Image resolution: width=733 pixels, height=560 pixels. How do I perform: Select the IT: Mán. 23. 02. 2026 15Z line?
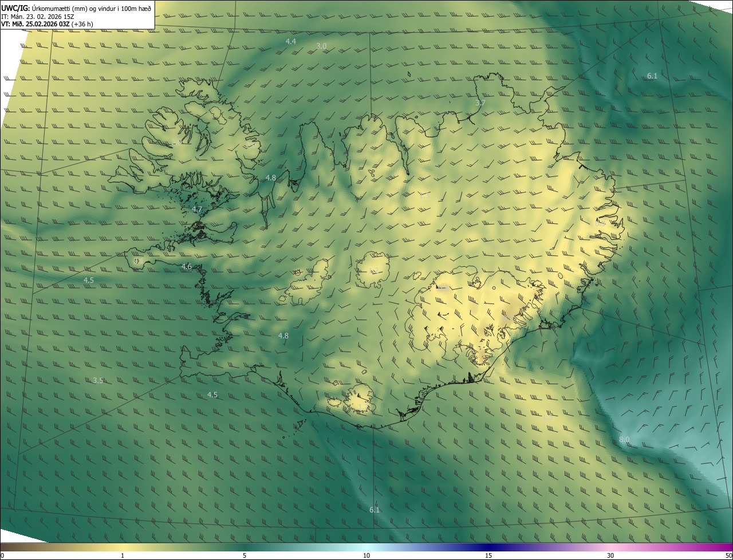[x=37, y=17]
